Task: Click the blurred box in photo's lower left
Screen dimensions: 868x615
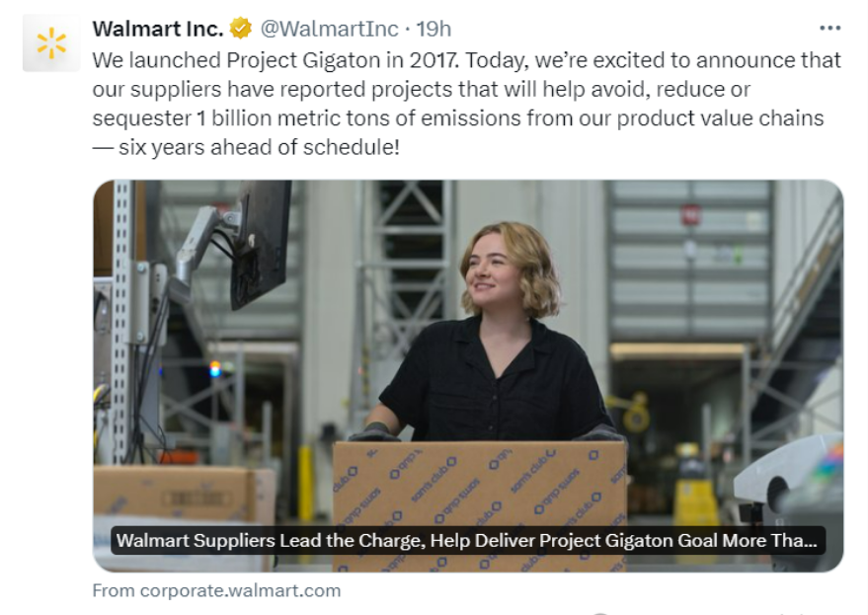Action: pos(178,494)
